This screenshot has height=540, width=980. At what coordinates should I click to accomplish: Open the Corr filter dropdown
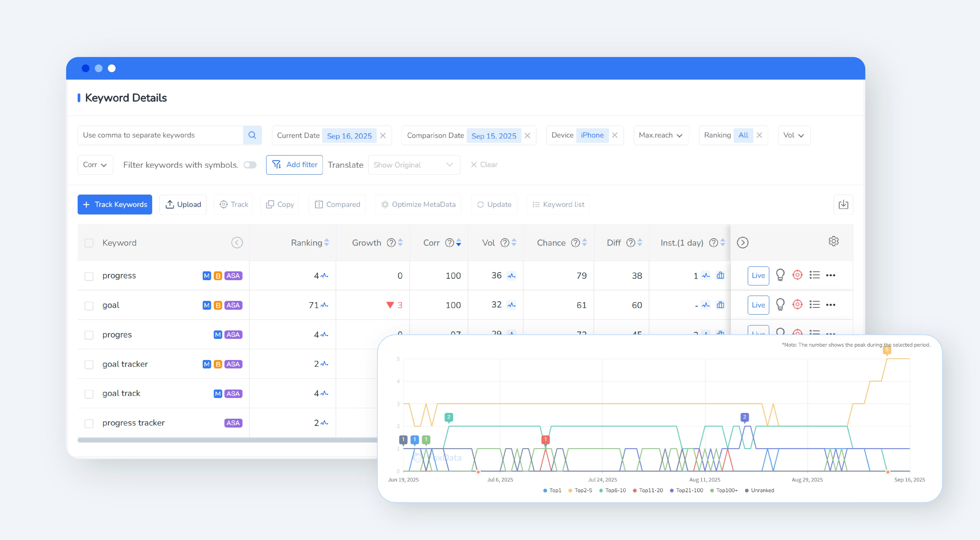(95, 165)
